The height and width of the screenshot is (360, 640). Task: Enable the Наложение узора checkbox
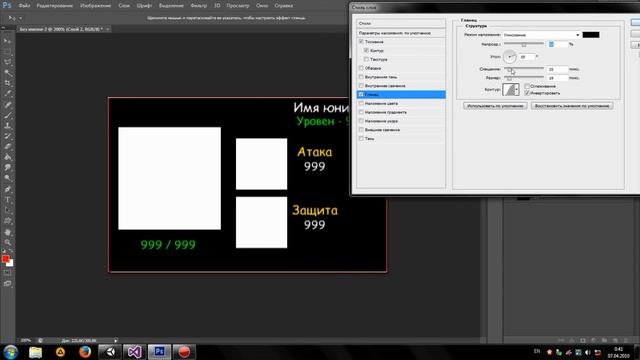point(361,121)
